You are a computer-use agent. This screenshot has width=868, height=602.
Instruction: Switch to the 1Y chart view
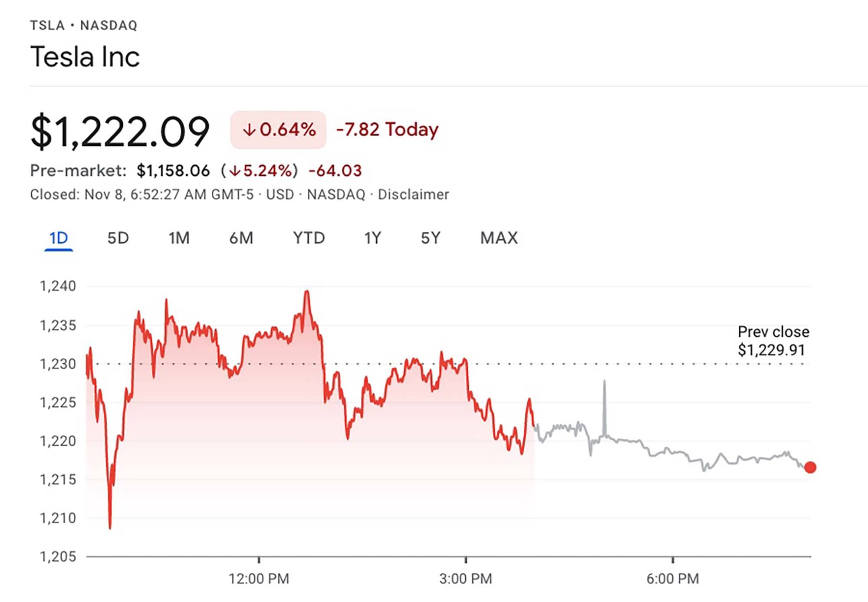(372, 238)
